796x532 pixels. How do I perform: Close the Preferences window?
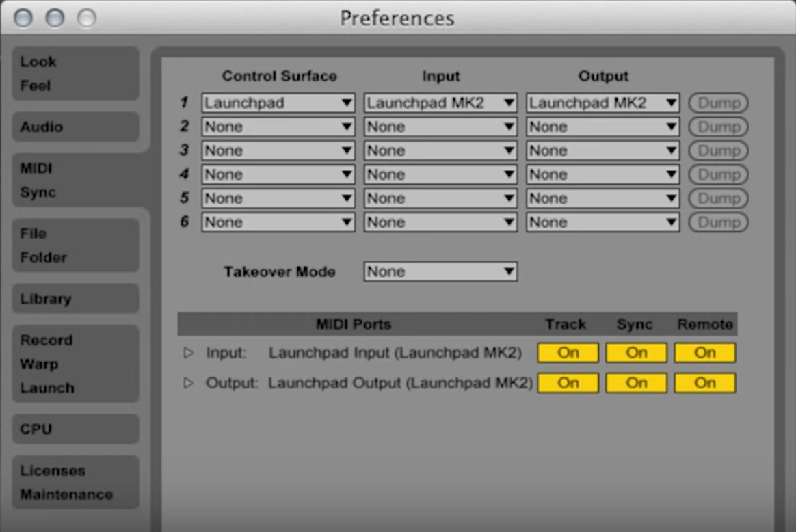(23, 18)
